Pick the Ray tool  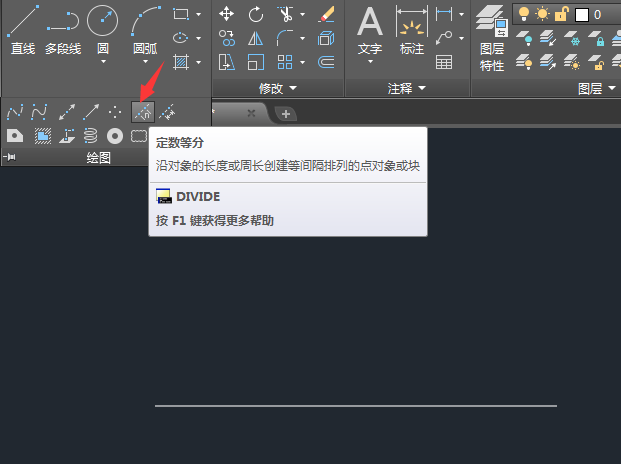tap(91, 112)
